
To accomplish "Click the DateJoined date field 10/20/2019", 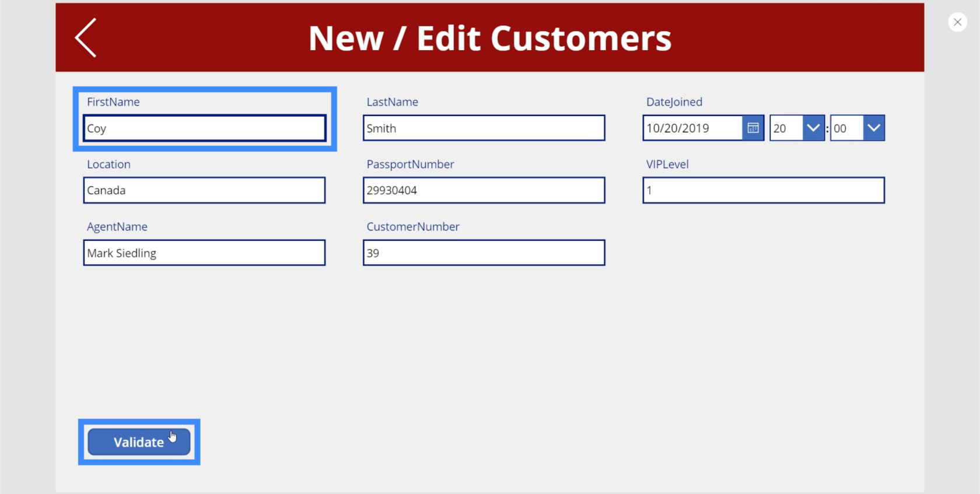I will point(692,128).
